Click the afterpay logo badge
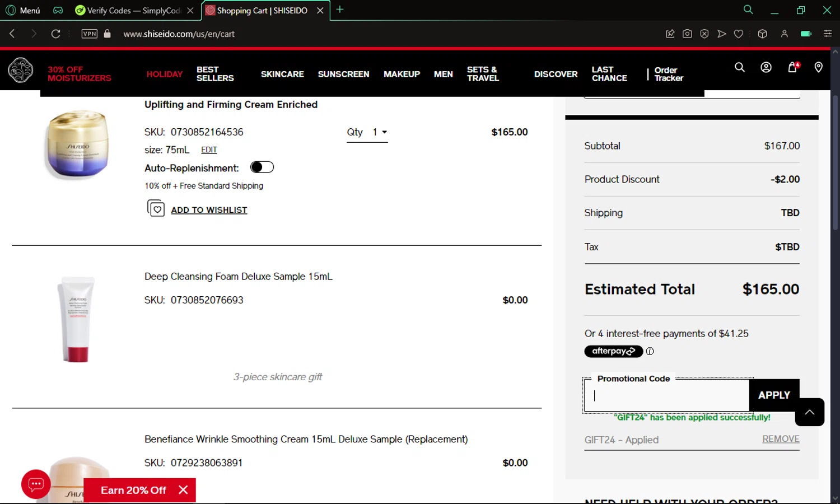The image size is (840, 504). [x=614, y=351]
